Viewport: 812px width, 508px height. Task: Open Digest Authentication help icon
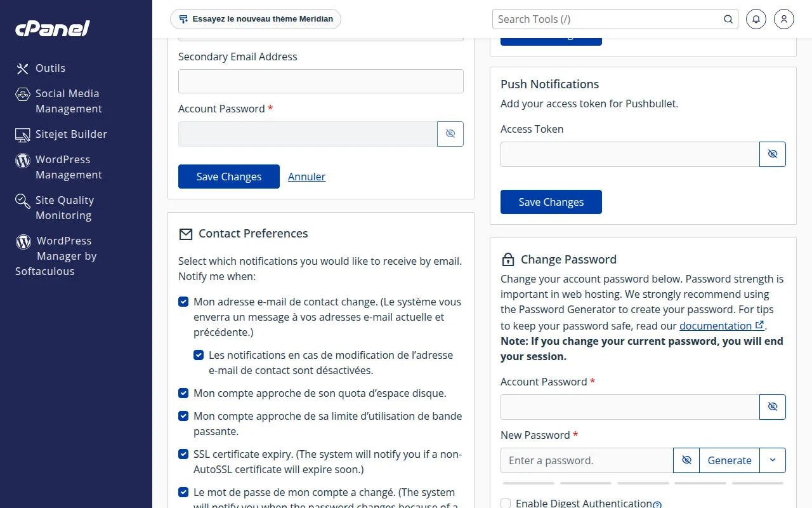click(x=657, y=505)
